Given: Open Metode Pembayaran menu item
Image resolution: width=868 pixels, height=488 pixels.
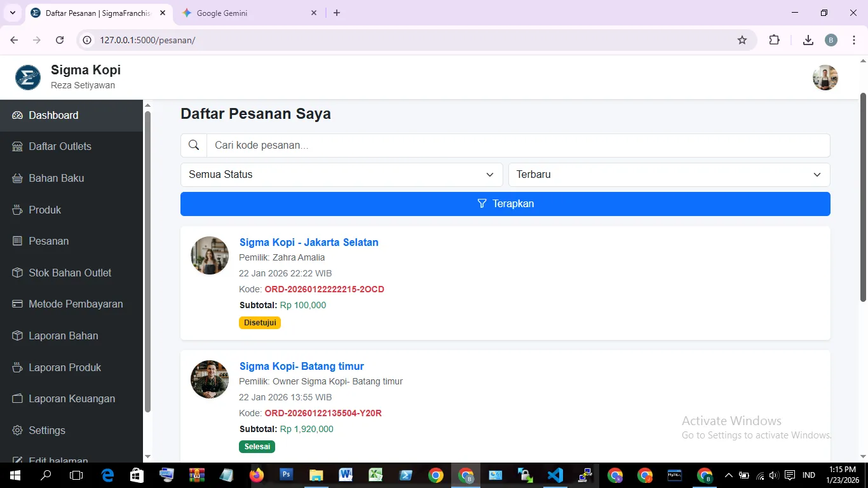Looking at the screenshot, I should (71, 304).
